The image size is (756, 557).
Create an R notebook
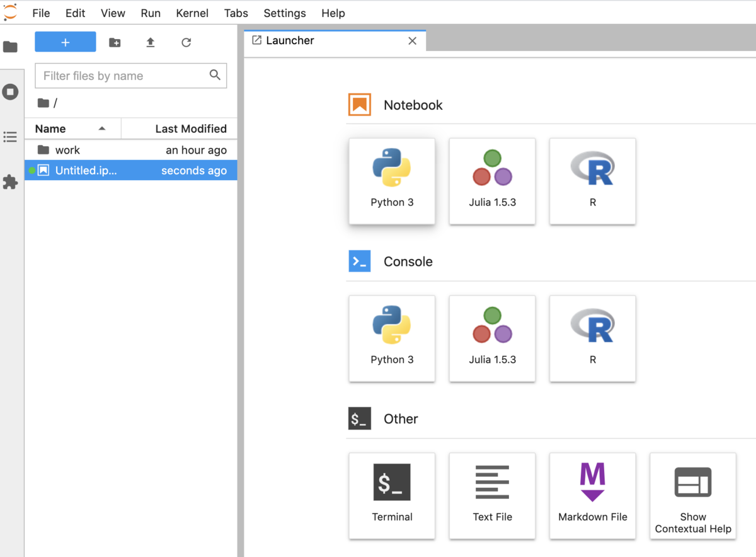(593, 181)
